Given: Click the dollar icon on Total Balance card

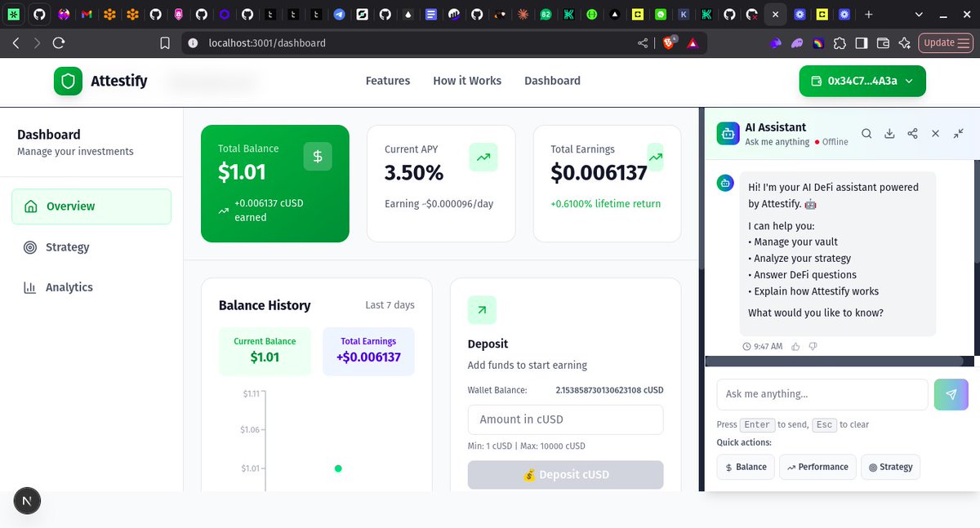Looking at the screenshot, I should [317, 156].
